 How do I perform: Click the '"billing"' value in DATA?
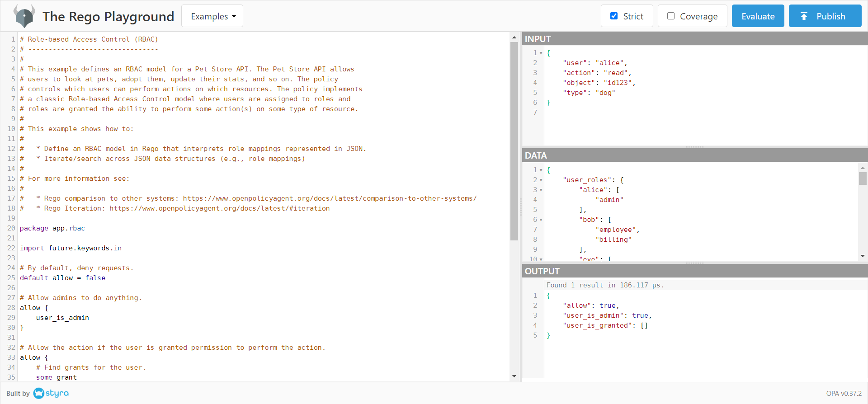(x=613, y=240)
